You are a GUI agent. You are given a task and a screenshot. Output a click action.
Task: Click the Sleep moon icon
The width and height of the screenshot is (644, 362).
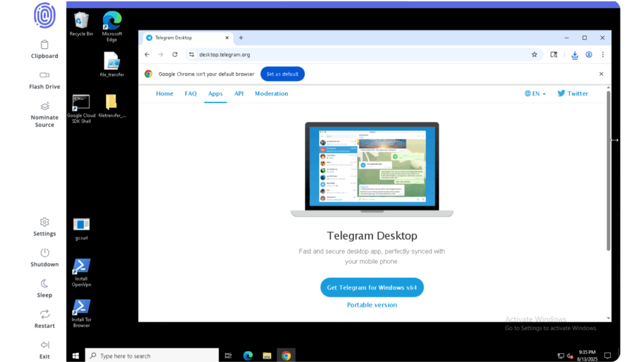(45, 283)
